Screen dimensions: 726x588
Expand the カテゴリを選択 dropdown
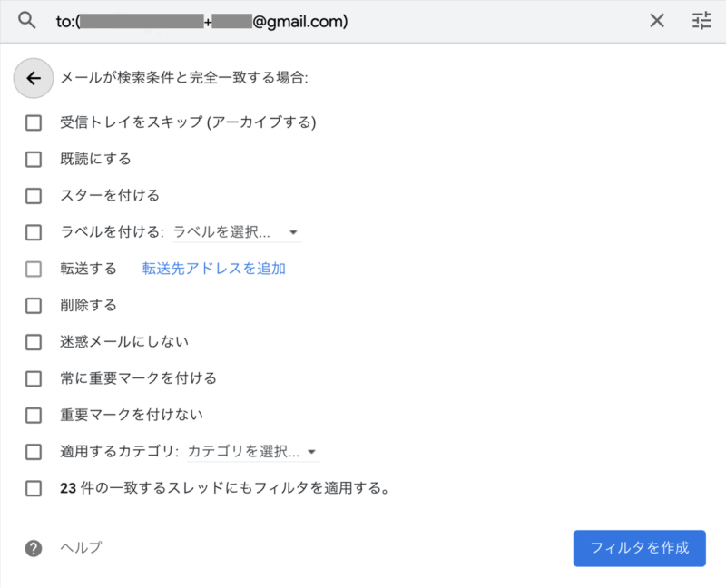(252, 451)
